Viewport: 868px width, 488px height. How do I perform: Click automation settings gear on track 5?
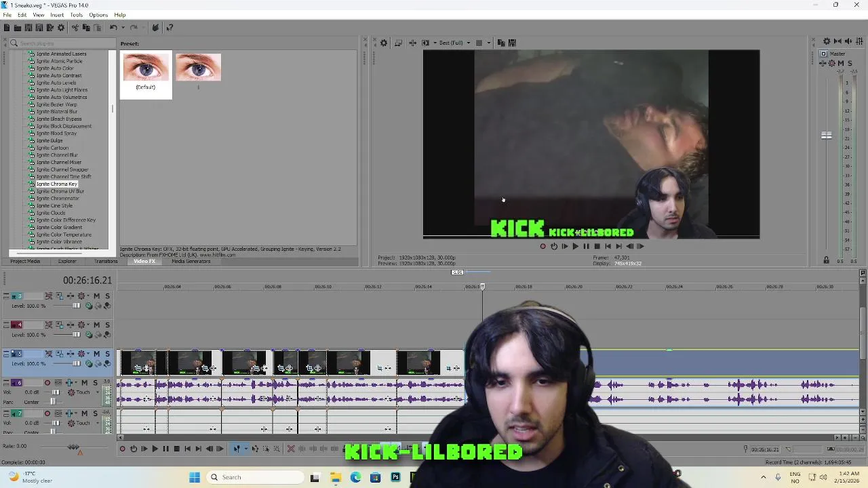click(x=81, y=354)
